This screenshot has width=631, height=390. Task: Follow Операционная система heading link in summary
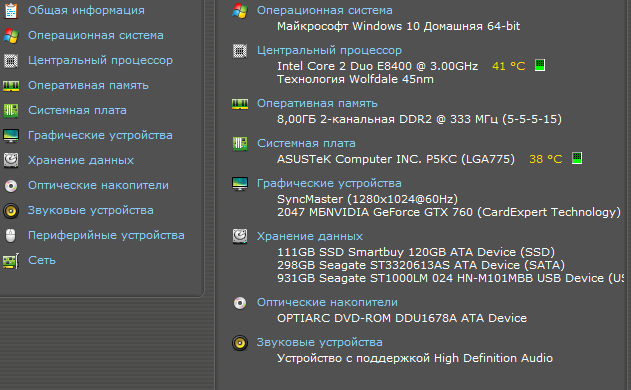click(x=325, y=10)
